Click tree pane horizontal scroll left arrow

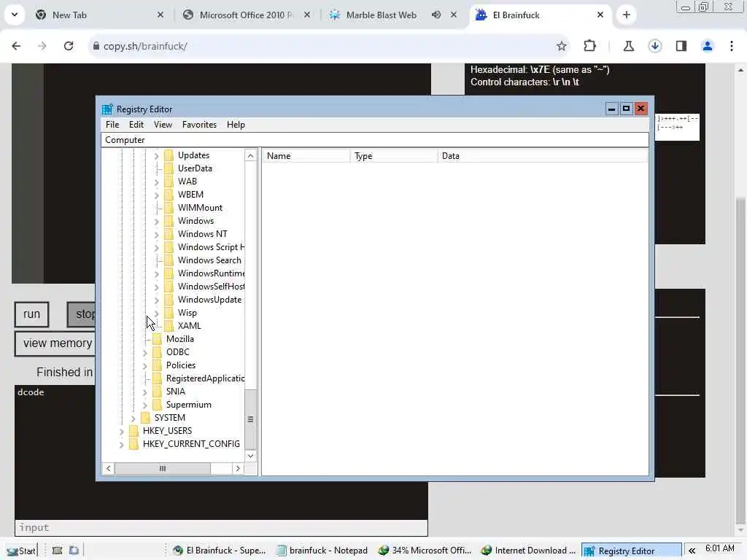click(x=109, y=469)
